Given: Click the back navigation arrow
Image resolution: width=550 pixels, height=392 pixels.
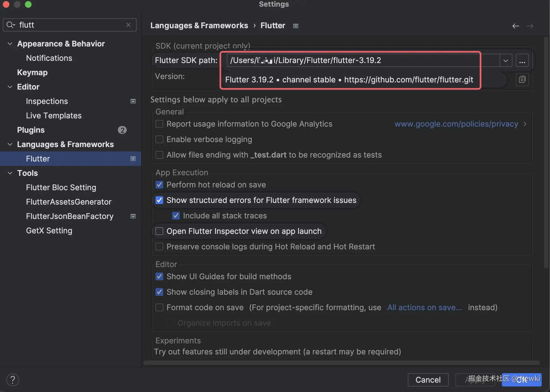Looking at the screenshot, I should click(515, 26).
